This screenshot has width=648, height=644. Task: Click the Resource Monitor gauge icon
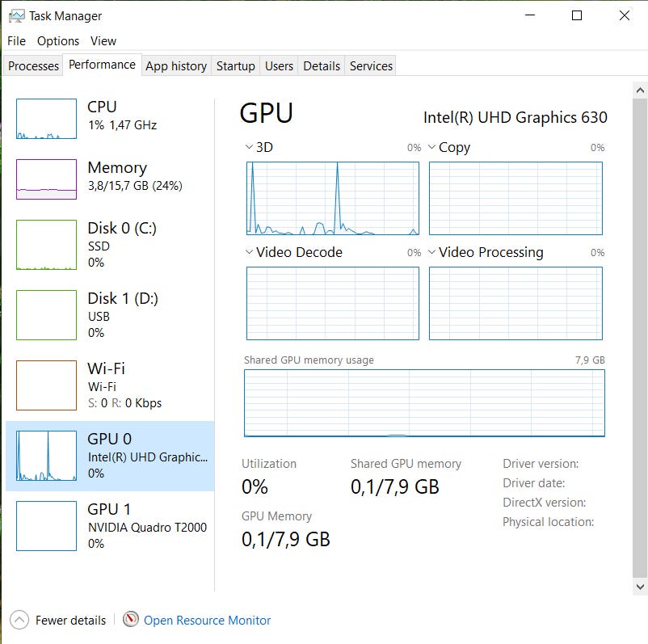click(x=131, y=620)
